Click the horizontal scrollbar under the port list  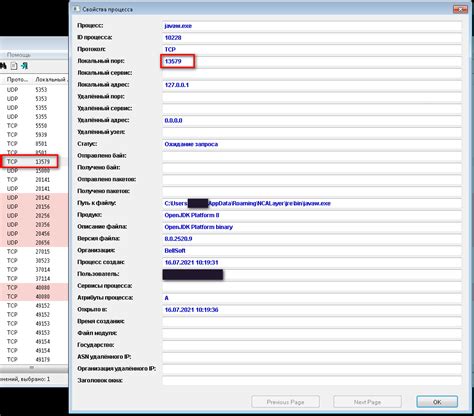34,368
